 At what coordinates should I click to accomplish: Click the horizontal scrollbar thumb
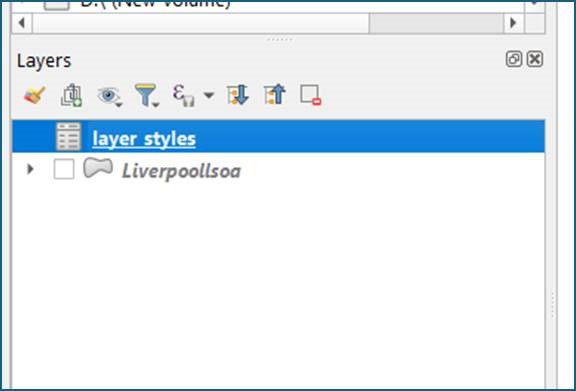(x=201, y=23)
